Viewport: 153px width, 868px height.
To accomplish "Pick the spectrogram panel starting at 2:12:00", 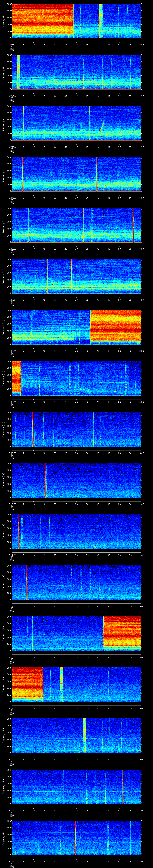I will coord(76,582).
